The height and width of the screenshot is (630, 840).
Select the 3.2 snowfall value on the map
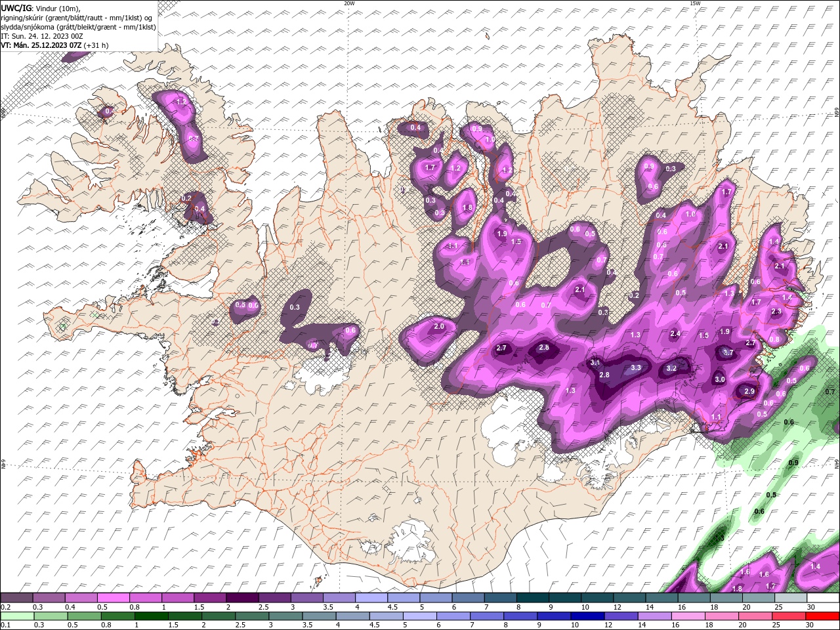(x=671, y=369)
